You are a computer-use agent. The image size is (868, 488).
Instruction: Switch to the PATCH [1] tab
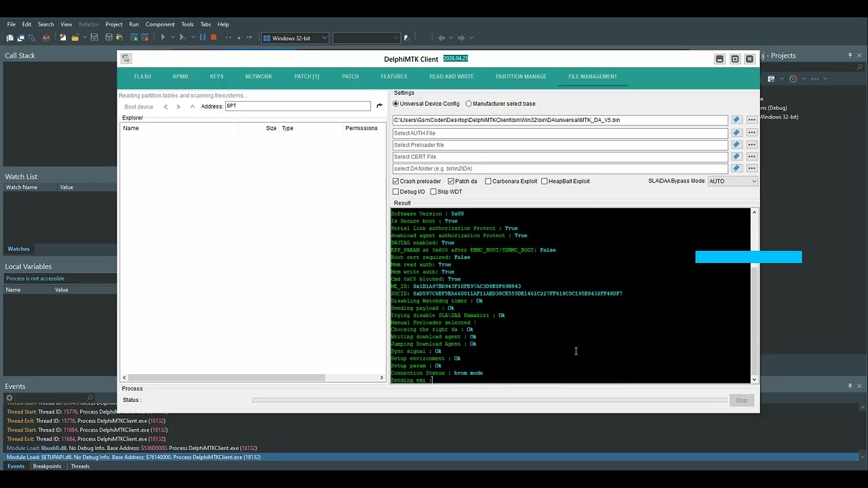click(x=307, y=77)
